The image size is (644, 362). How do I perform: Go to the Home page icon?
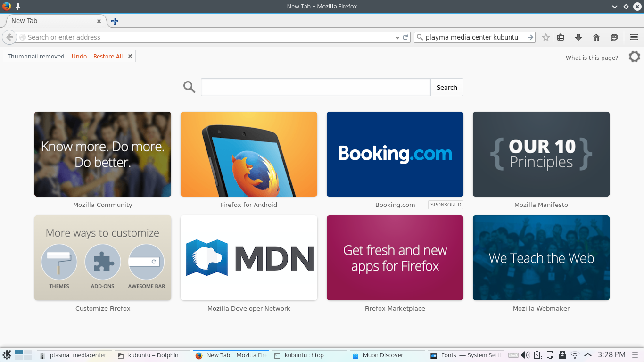click(x=596, y=37)
